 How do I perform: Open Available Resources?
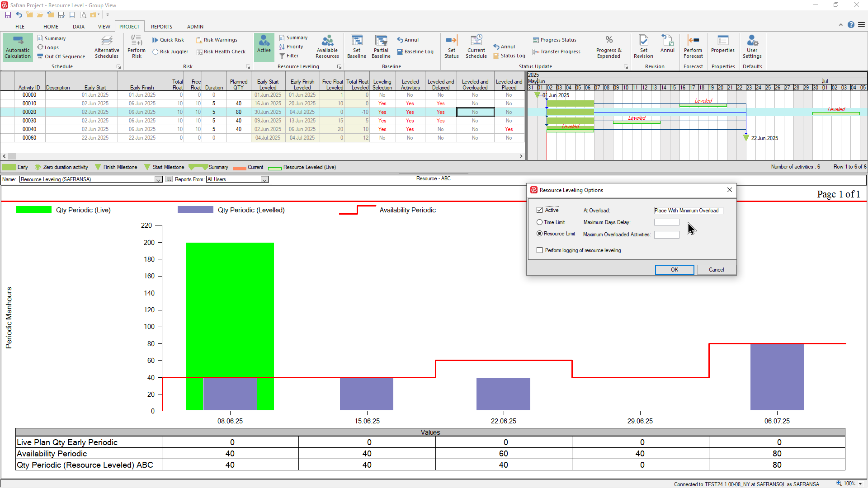327,47
